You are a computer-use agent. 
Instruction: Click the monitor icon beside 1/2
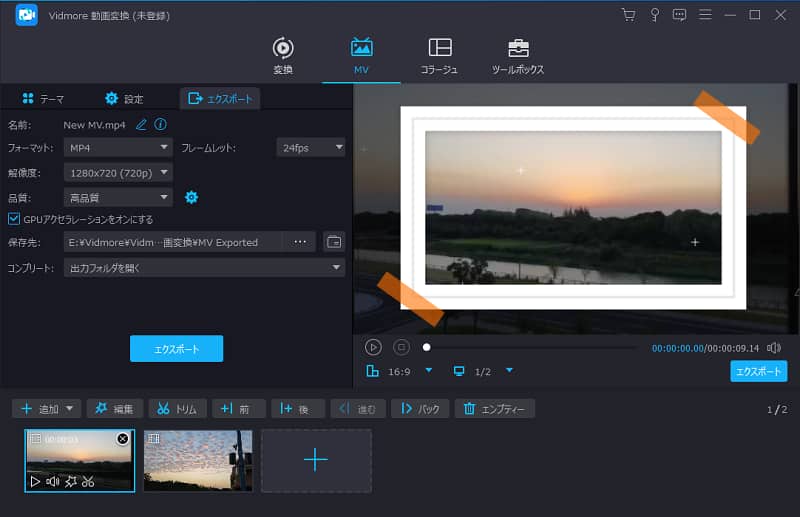pyautogui.click(x=459, y=371)
